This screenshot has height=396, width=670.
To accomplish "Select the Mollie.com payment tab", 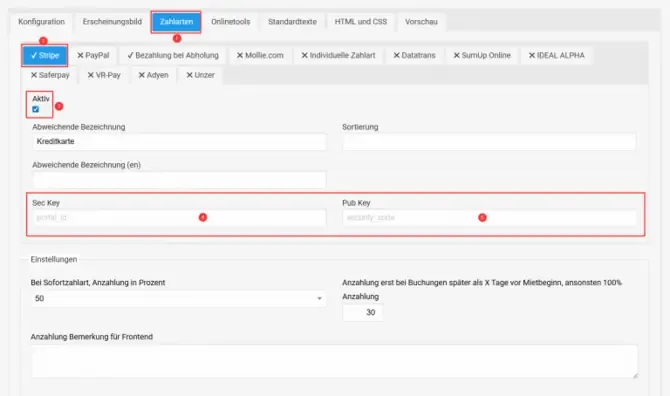I will pyautogui.click(x=260, y=56).
